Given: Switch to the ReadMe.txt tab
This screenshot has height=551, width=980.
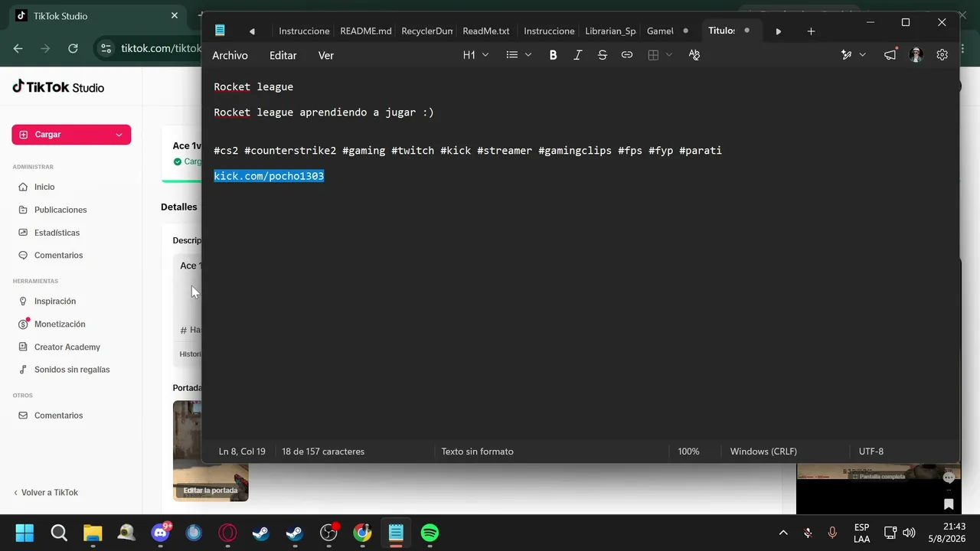Looking at the screenshot, I should [x=486, y=31].
